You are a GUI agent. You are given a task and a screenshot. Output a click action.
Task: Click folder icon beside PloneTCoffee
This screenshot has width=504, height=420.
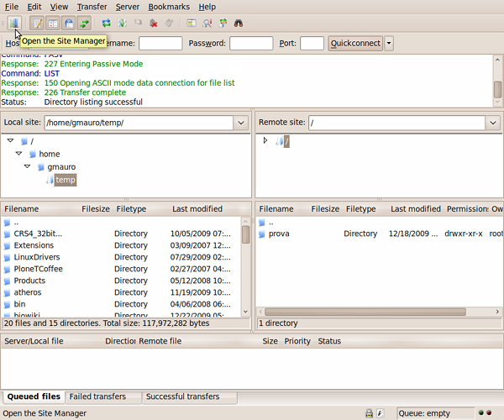(x=7, y=269)
